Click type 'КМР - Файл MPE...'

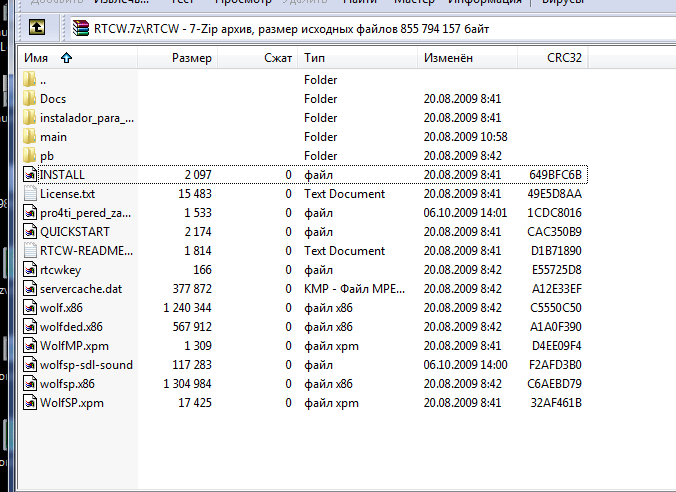354,289
